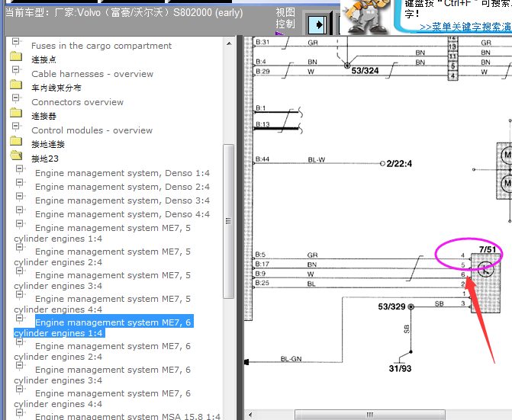Click the 视图控制 label
Image resolution: width=512 pixels, height=420 pixels.
pyautogui.click(x=285, y=18)
